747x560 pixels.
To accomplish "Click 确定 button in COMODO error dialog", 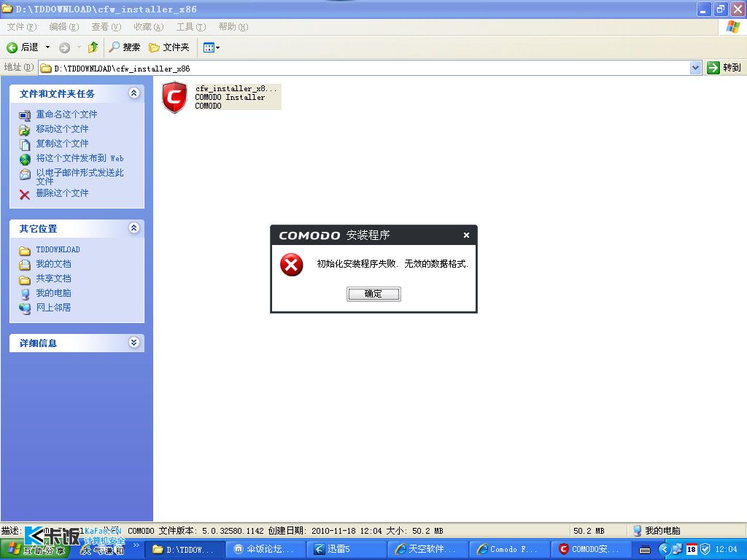I will point(373,294).
